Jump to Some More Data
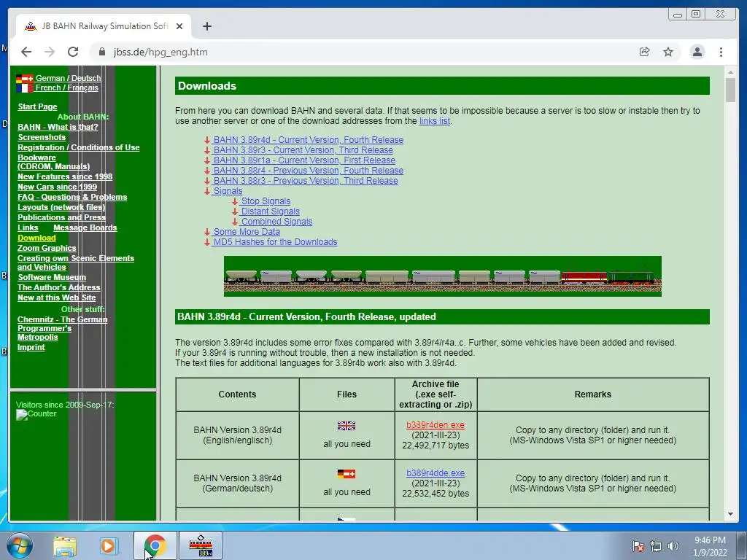The width and height of the screenshot is (747, 560). coord(247,232)
